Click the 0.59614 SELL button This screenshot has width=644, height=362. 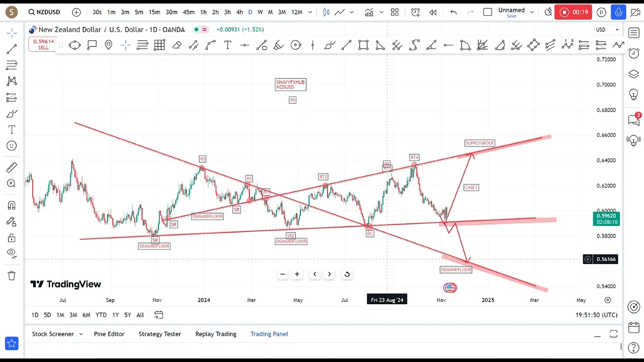[x=43, y=44]
